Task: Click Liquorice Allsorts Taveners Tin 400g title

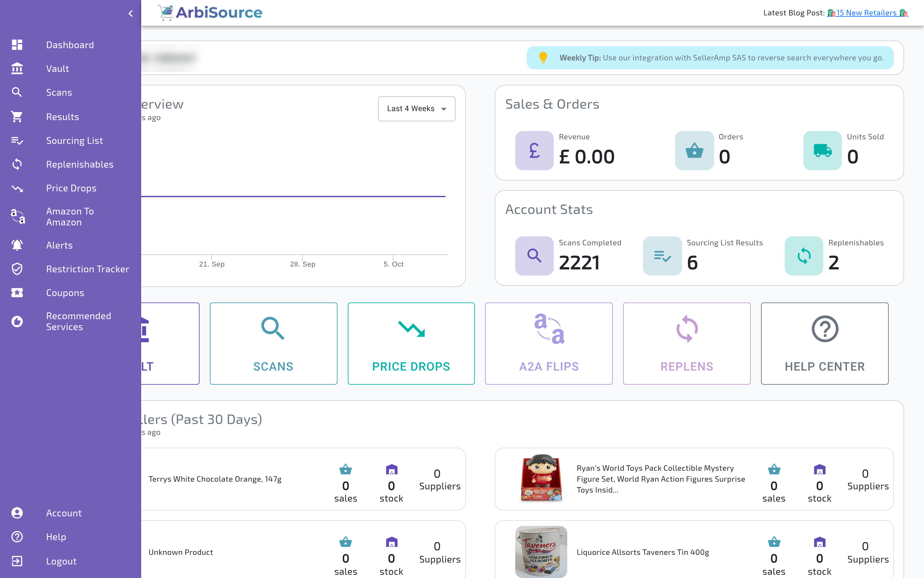Action: point(643,552)
